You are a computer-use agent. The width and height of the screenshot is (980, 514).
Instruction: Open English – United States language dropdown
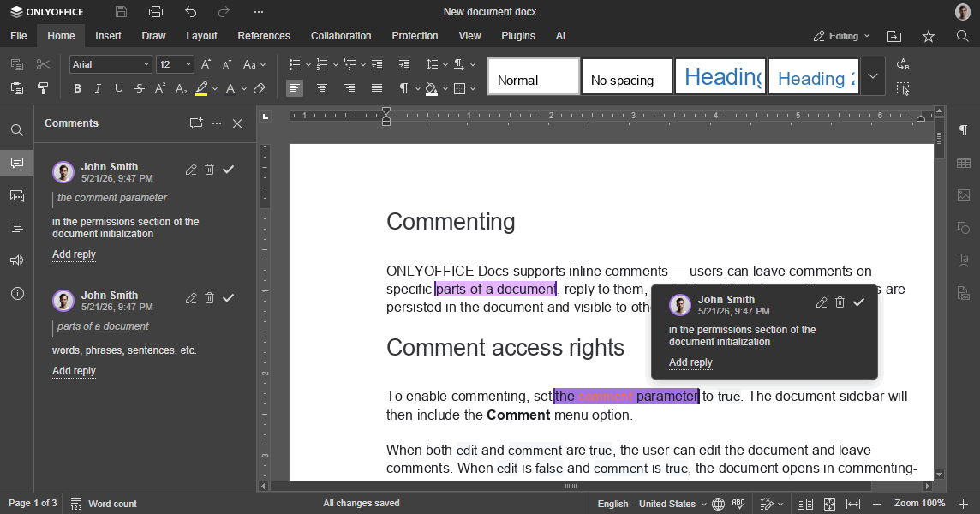click(652, 504)
